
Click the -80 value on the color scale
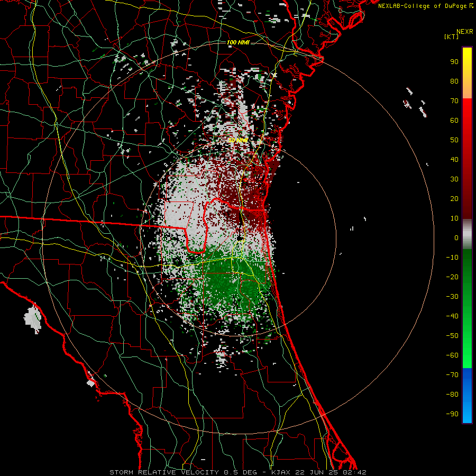(x=452, y=395)
